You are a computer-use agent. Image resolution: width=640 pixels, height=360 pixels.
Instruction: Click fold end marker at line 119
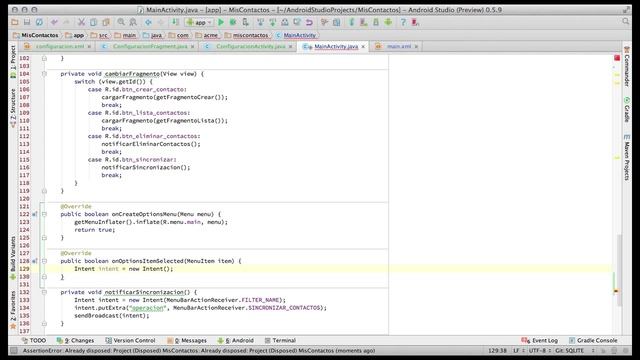click(x=44, y=191)
